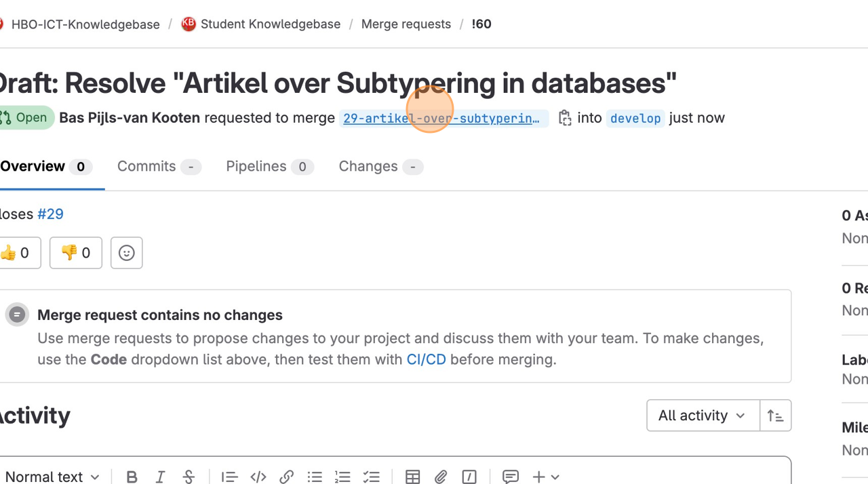The height and width of the screenshot is (484, 868).
Task: Apply strikethrough formatting in editor
Action: 189,477
